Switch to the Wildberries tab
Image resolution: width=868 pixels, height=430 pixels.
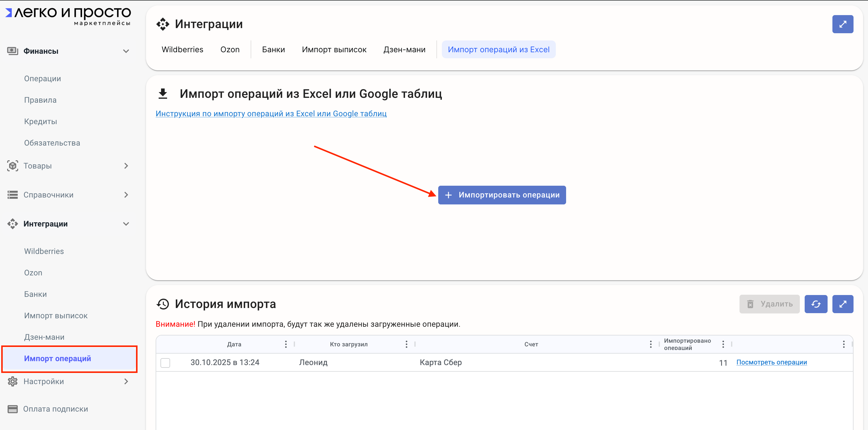point(182,50)
